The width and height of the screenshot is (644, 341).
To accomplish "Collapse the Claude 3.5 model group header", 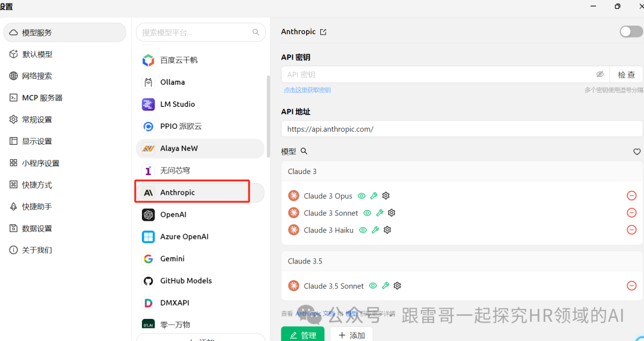I will coord(462,261).
